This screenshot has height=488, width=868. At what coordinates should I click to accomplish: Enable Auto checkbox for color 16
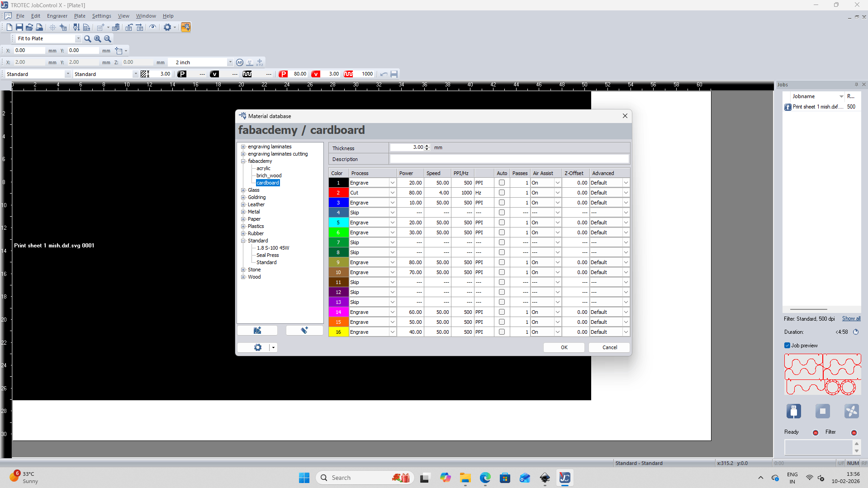pyautogui.click(x=502, y=332)
